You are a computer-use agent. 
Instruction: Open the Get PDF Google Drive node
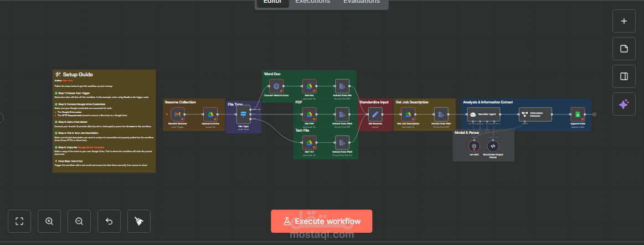point(309,114)
